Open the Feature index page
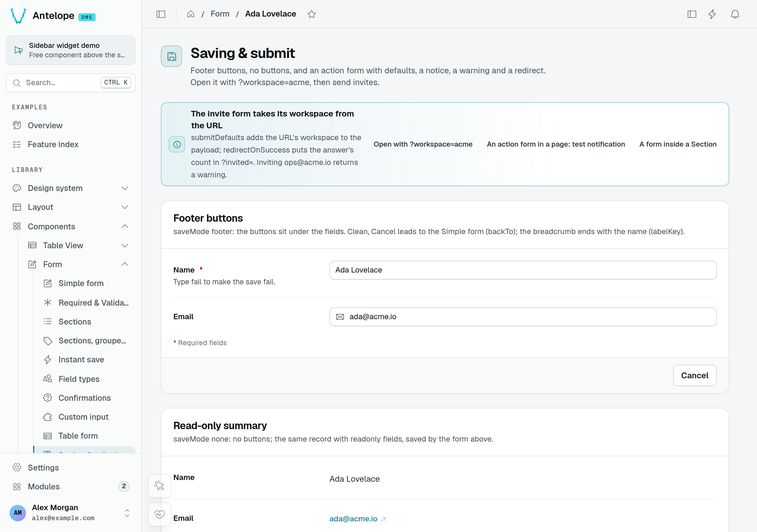This screenshot has width=757, height=532. click(71, 144)
